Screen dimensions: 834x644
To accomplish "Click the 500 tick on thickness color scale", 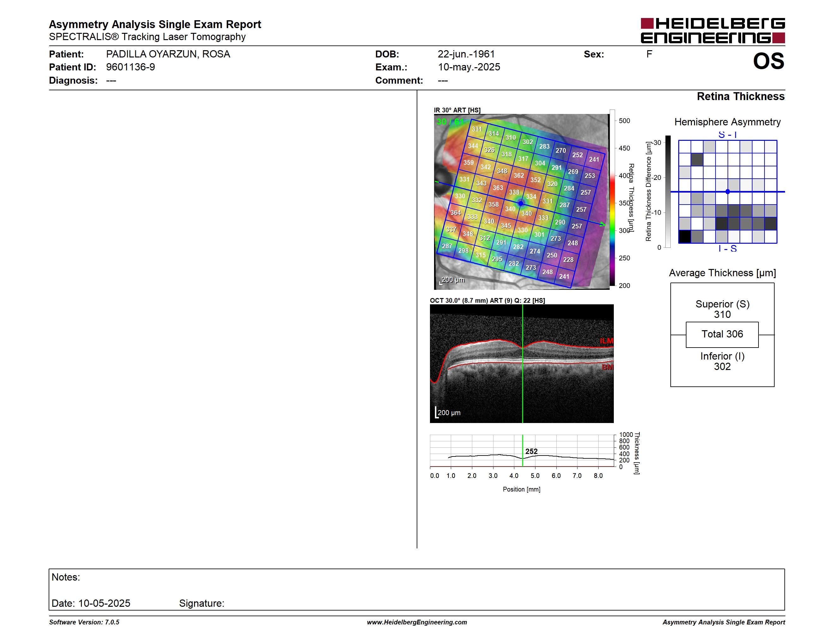I will click(624, 121).
